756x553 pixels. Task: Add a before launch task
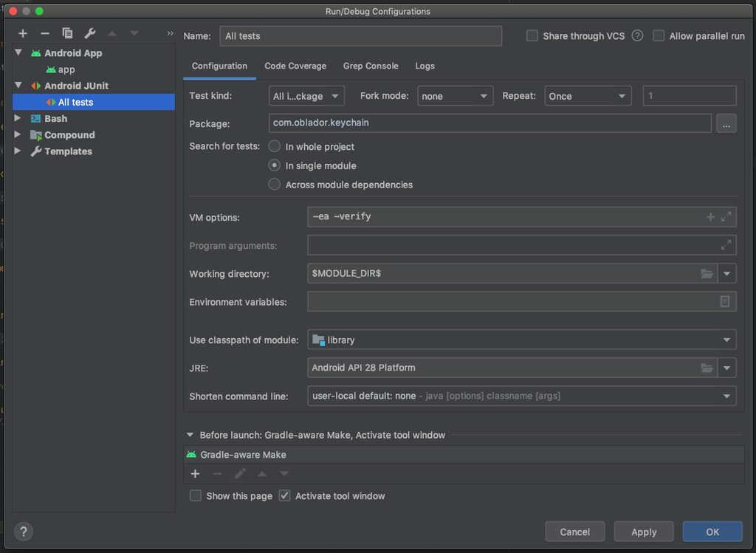coord(195,474)
